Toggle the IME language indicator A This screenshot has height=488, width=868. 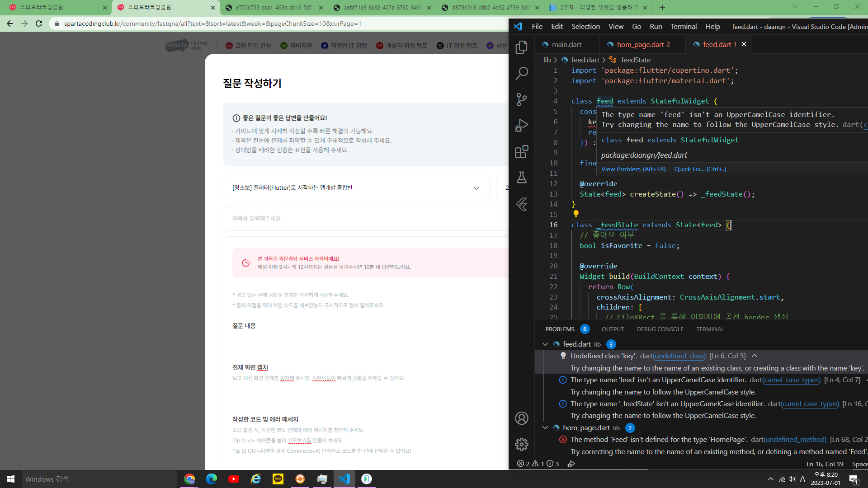click(x=802, y=479)
